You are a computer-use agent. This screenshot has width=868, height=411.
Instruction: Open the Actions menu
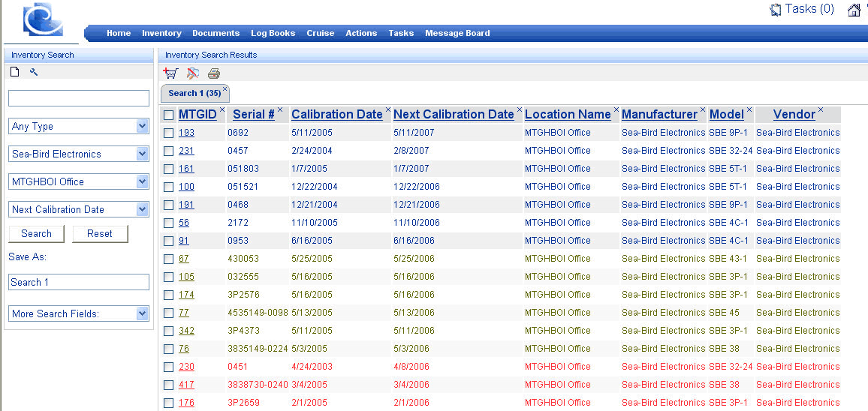(x=361, y=33)
